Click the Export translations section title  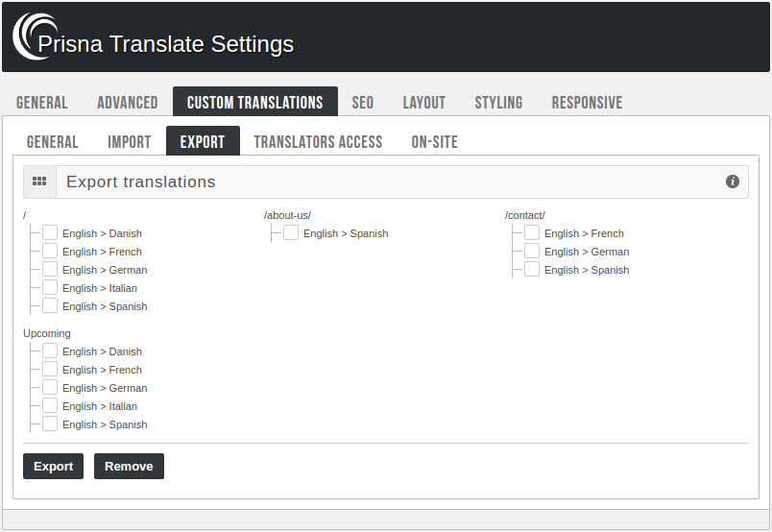[x=141, y=181]
